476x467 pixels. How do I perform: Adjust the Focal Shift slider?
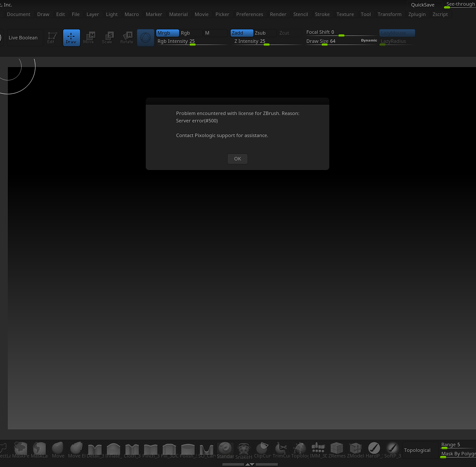coord(341,33)
